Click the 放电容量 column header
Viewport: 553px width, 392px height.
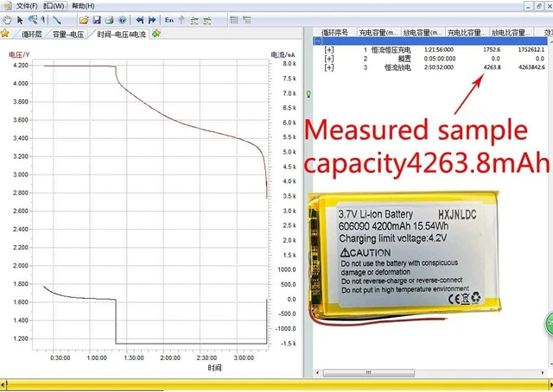tap(423, 33)
